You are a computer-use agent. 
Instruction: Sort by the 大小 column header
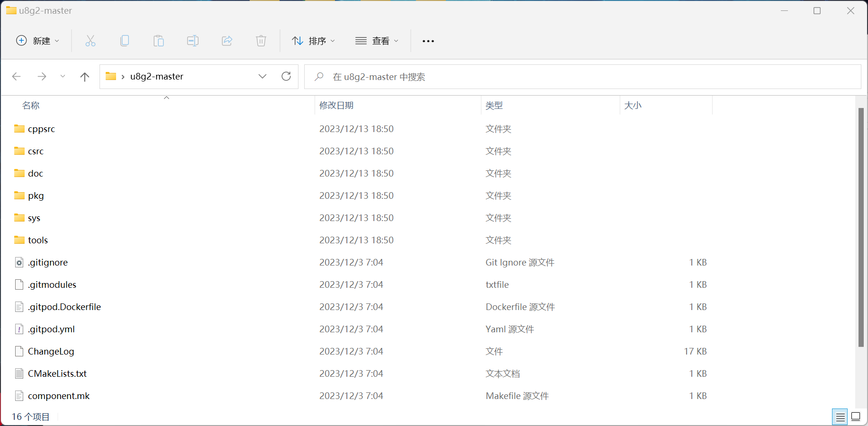[x=633, y=105]
